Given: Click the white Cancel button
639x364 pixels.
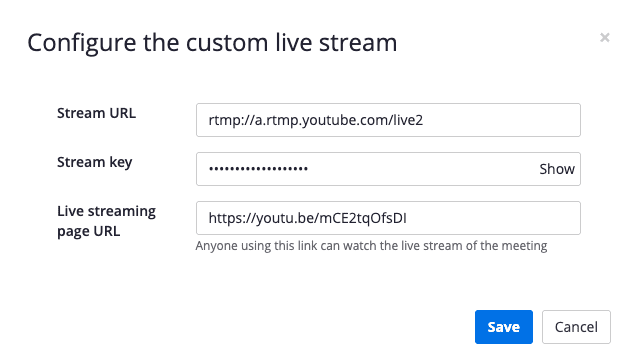Looking at the screenshot, I should click(576, 327).
